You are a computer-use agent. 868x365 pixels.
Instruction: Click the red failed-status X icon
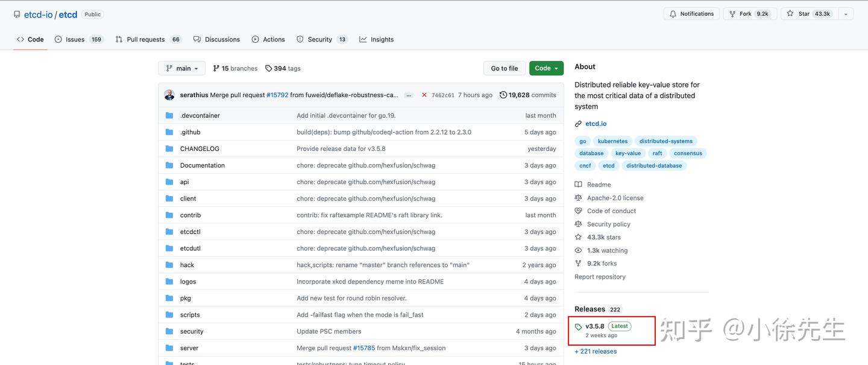click(x=424, y=95)
